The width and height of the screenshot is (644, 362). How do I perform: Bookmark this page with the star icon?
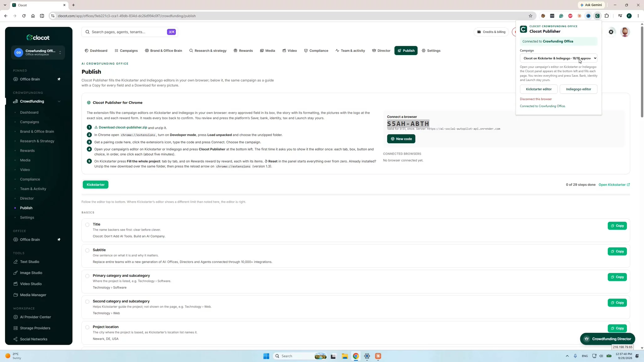click(530, 16)
